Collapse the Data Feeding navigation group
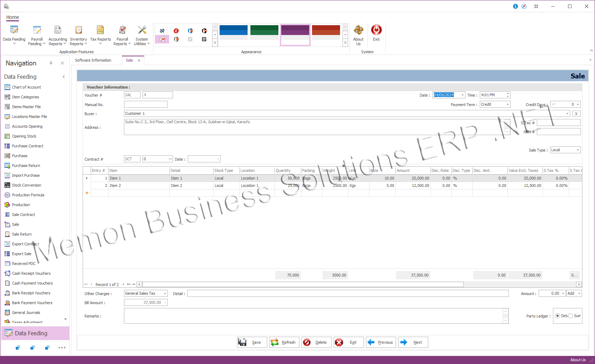 [64, 77]
